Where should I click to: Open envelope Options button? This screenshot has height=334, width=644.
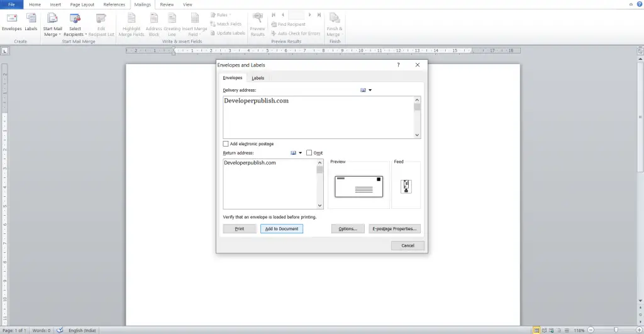348,229
